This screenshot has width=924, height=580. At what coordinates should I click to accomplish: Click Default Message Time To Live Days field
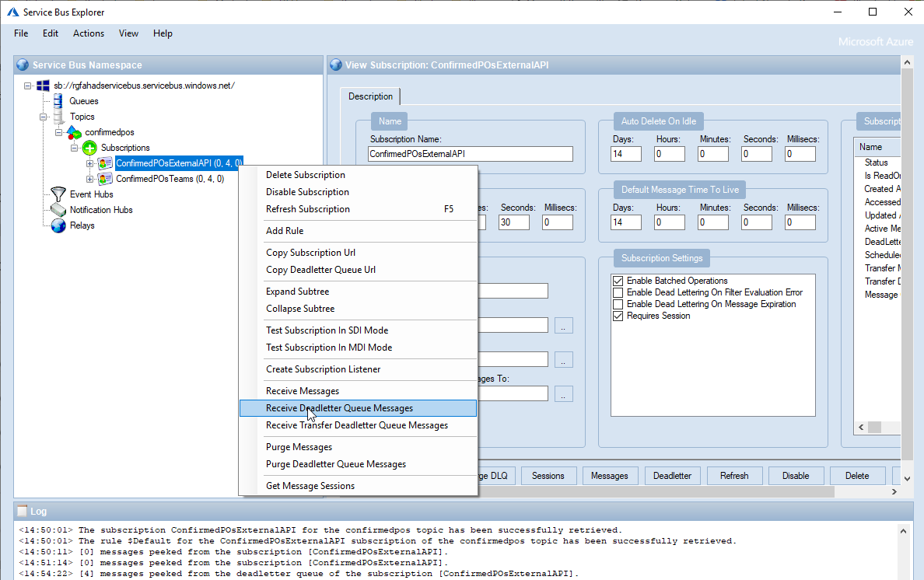626,222
